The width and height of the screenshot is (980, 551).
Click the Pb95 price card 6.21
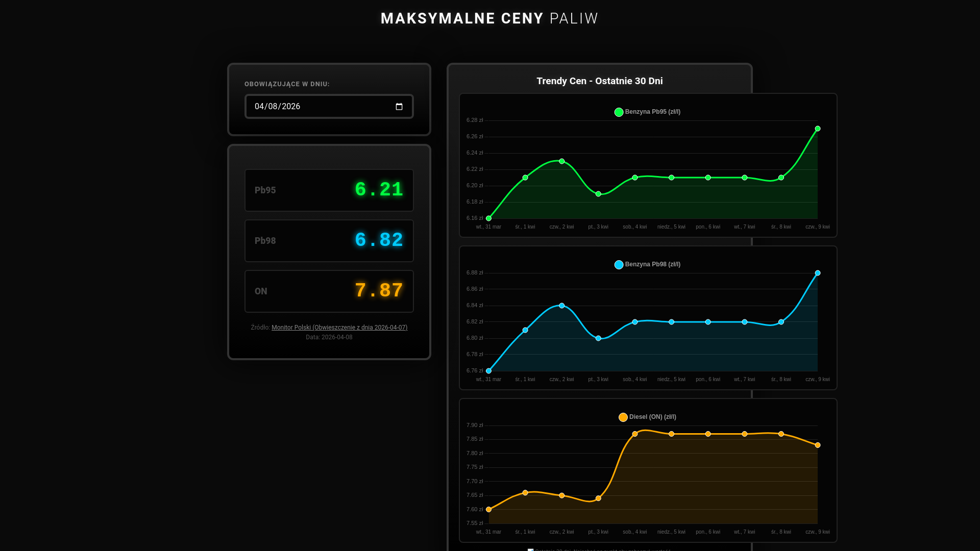pos(329,190)
